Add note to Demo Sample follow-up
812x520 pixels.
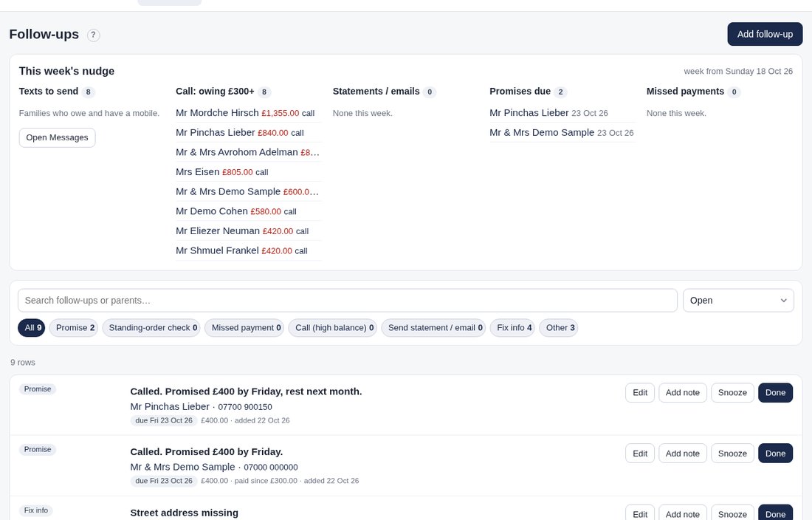click(683, 454)
